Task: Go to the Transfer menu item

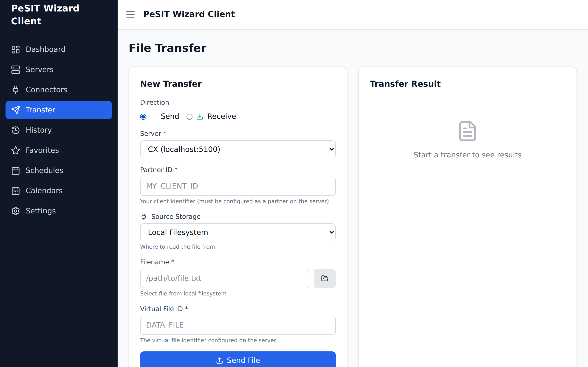Action: click(x=59, y=110)
